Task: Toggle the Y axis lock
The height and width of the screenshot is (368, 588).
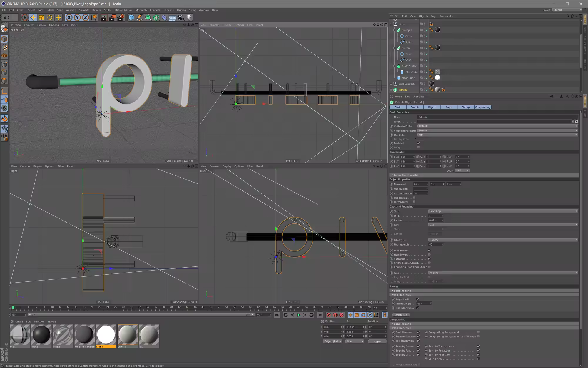Action: coord(77,18)
